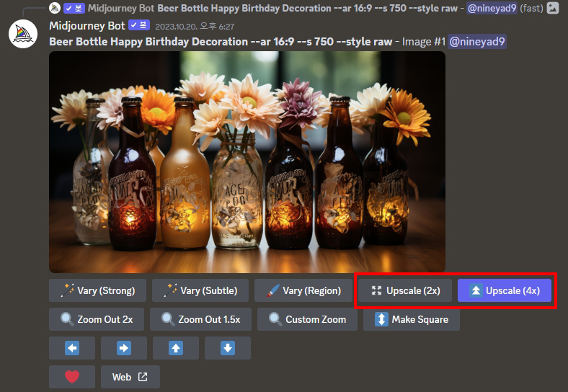Open Vary (Region) editor

tap(303, 290)
